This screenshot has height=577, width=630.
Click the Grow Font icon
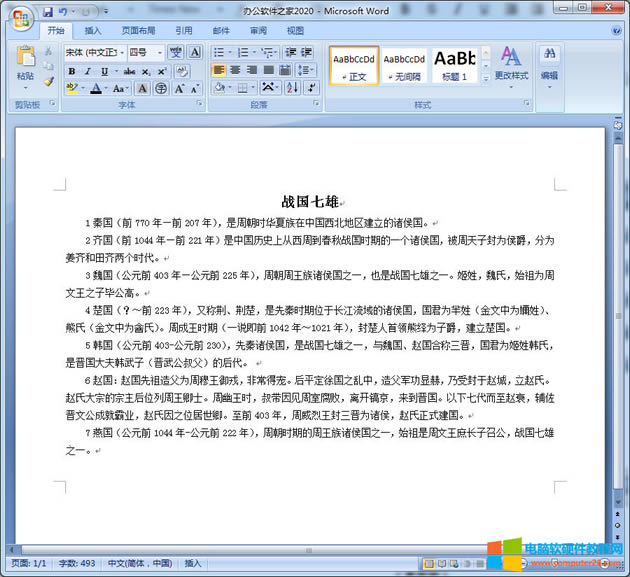[x=179, y=88]
